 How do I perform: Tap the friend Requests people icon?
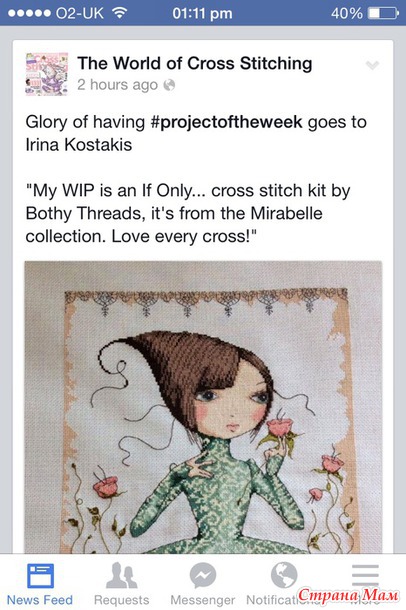click(121, 575)
